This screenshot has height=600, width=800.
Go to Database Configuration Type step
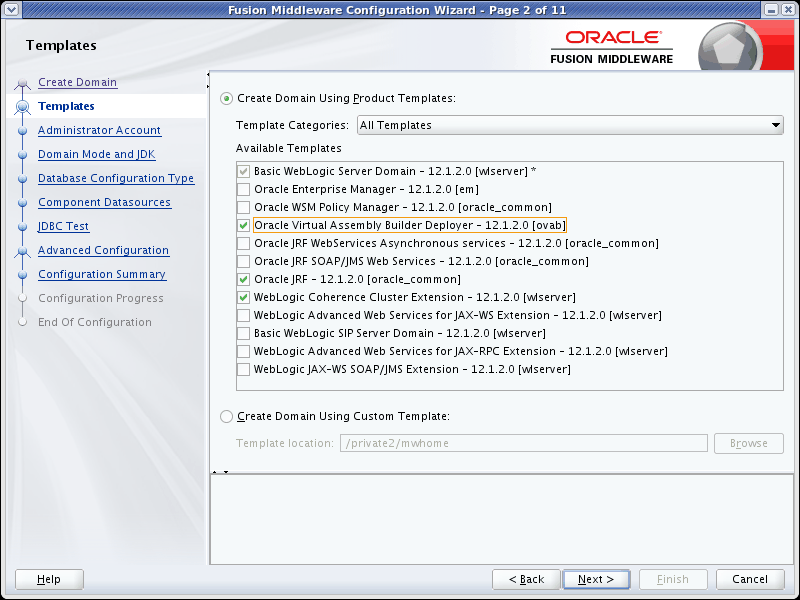(x=116, y=178)
